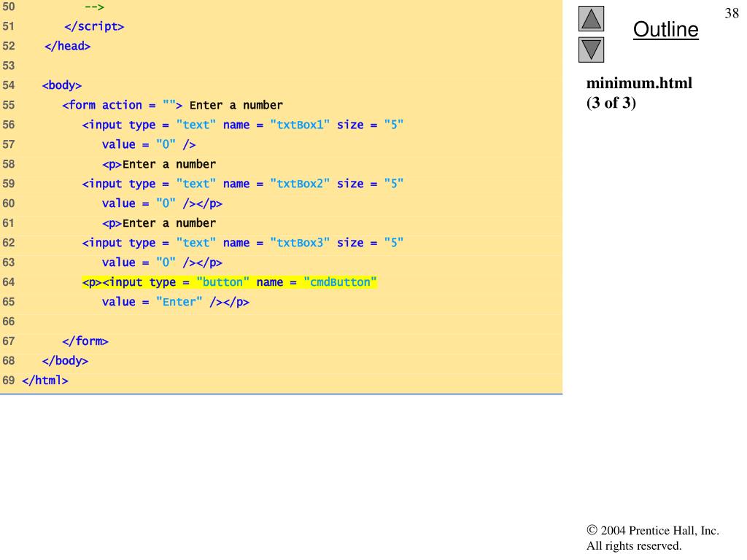The height and width of the screenshot is (560, 747).
Task: Click the up arrow navigation icon
Action: 592,18
